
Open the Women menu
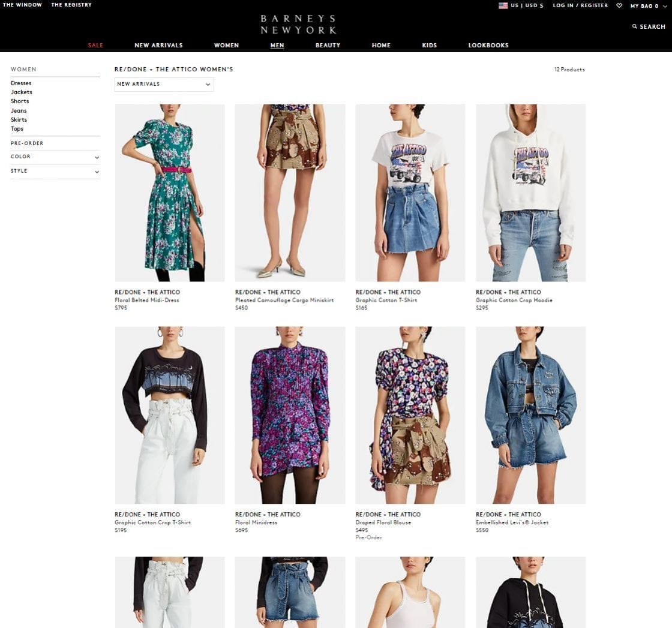pos(226,45)
